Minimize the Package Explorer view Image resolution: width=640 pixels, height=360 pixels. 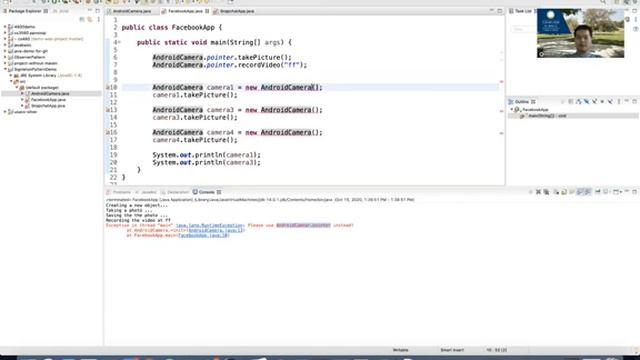(89, 11)
